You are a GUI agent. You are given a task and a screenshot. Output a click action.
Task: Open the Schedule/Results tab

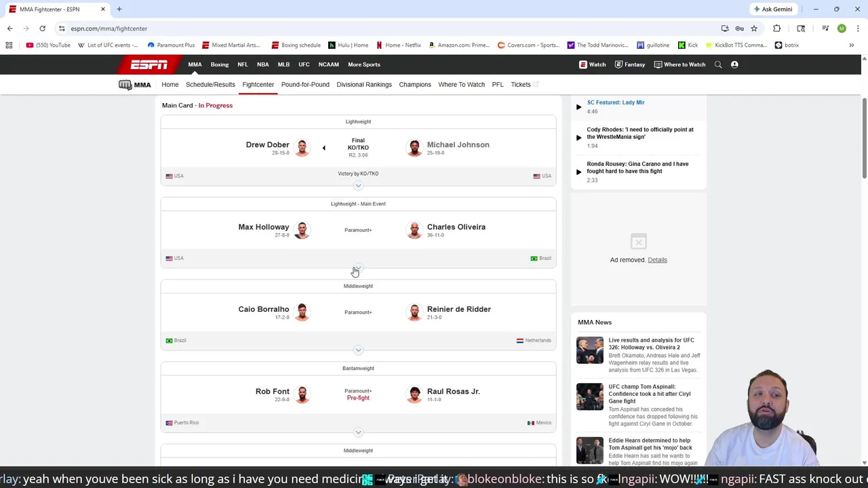point(210,85)
